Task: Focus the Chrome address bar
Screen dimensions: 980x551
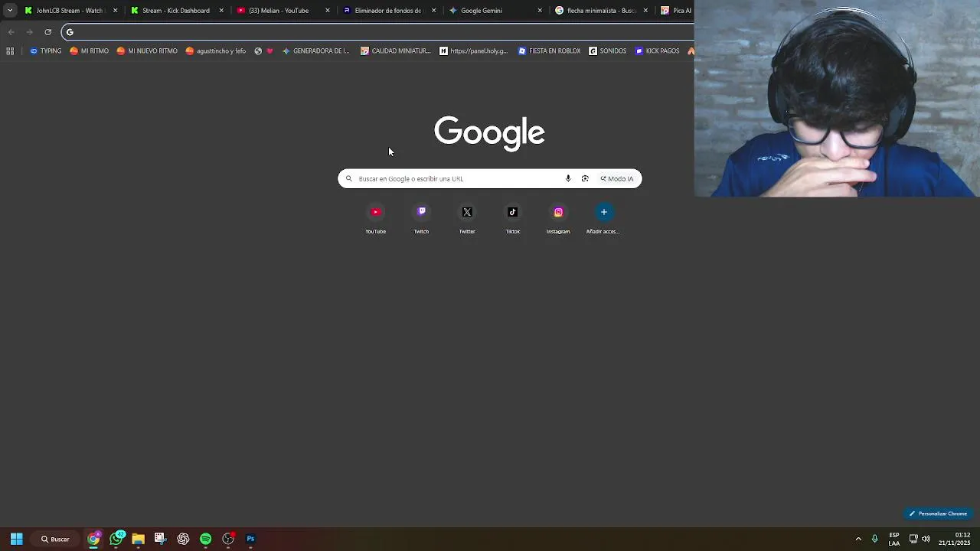Action: pyautogui.click(x=377, y=32)
